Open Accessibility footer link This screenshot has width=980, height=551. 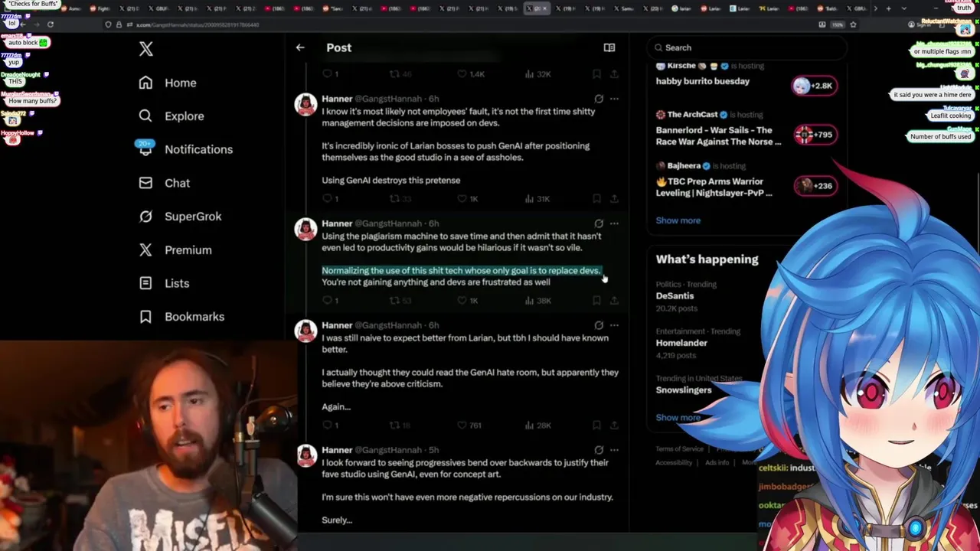[674, 463]
